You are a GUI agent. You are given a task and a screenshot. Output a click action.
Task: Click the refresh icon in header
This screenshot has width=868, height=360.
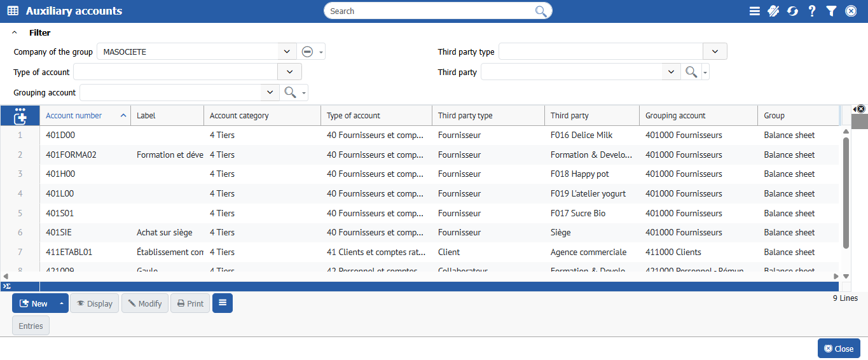coord(792,11)
